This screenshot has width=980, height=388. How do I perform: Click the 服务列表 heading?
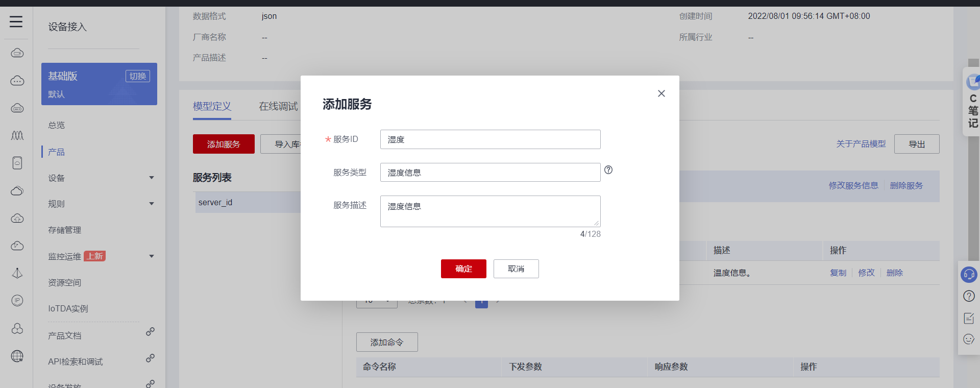click(x=212, y=178)
